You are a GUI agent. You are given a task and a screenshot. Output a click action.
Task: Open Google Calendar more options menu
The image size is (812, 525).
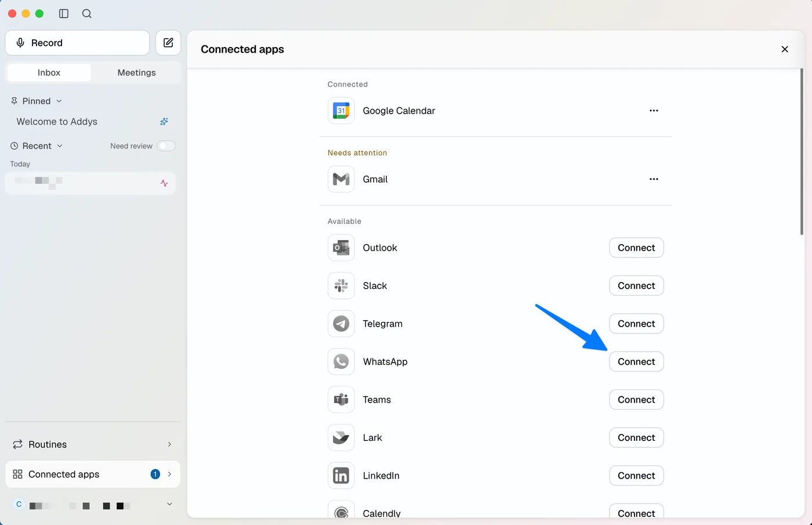pos(654,111)
